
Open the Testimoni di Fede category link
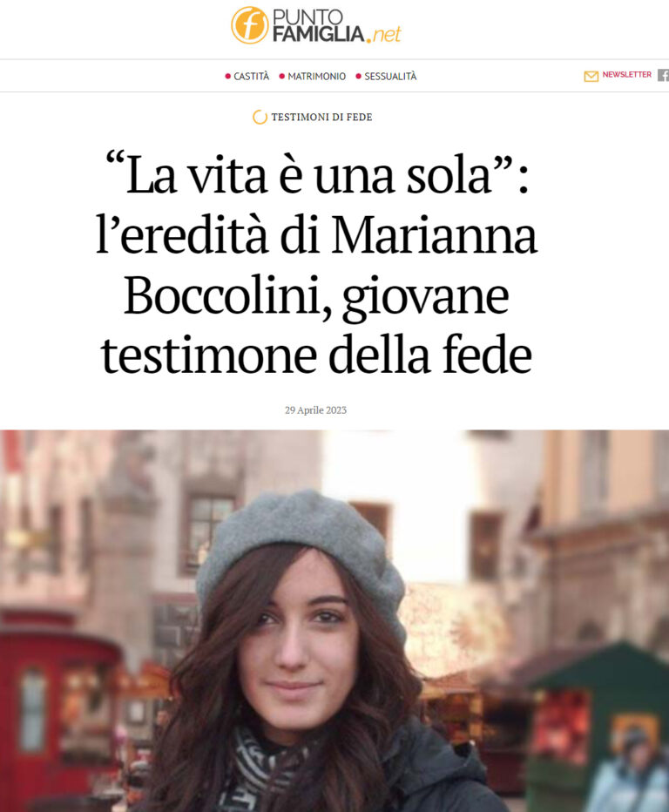tap(321, 117)
